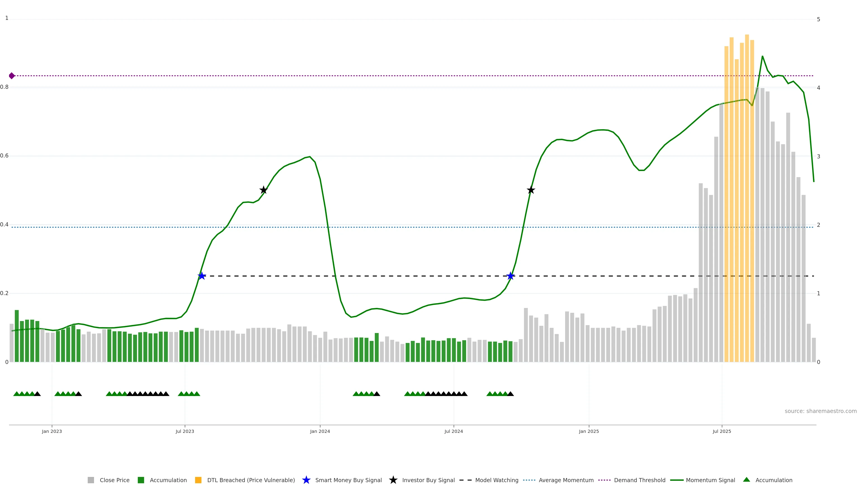868x488 pixels.
Task: Click the Jan 2024 axis label
Action: (x=320, y=431)
